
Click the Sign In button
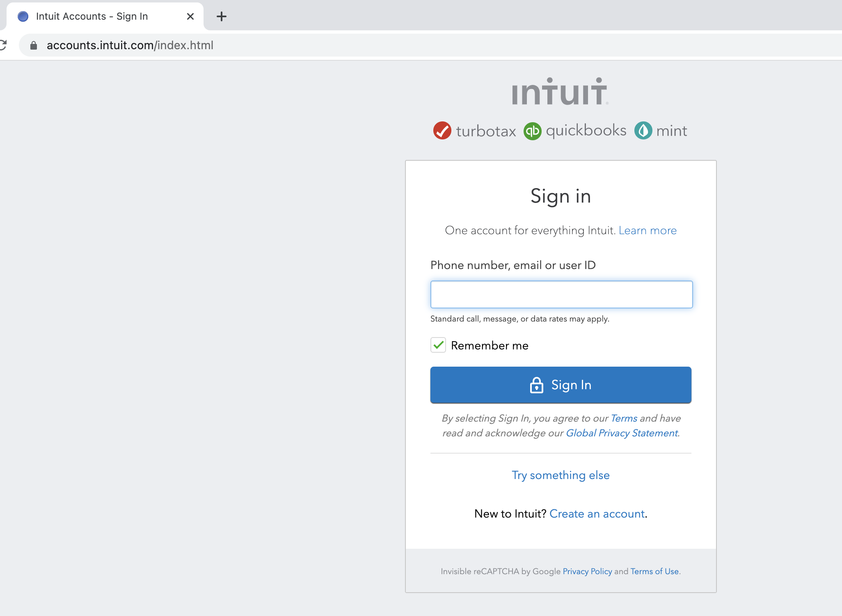[x=561, y=385]
